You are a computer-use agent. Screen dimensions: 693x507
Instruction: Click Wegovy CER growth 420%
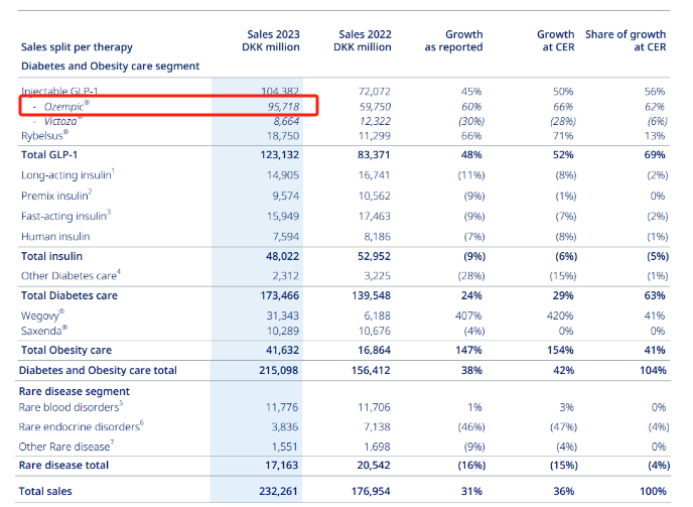tap(560, 316)
